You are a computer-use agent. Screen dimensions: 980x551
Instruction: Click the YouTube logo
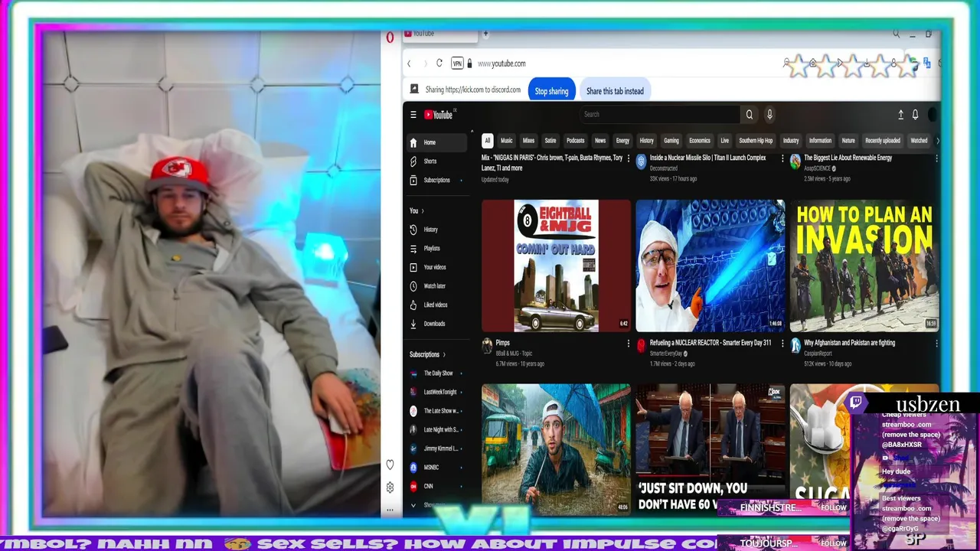[439, 115]
